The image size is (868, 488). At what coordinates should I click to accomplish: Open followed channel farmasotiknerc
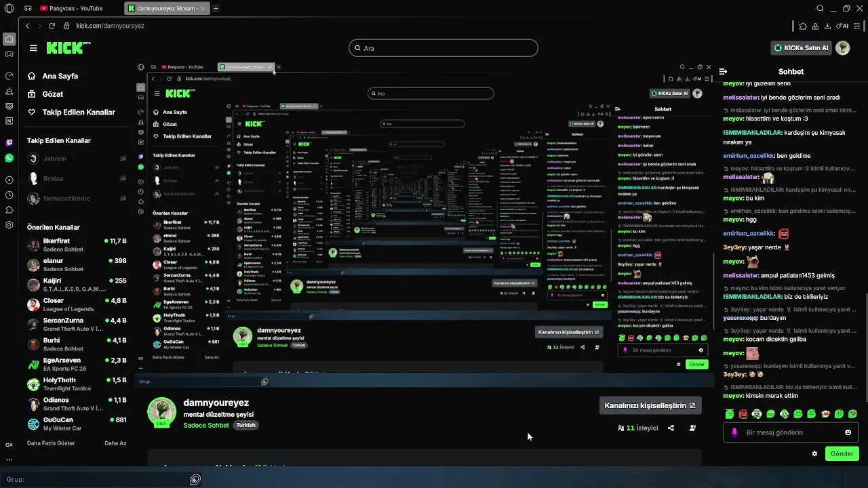click(76, 199)
